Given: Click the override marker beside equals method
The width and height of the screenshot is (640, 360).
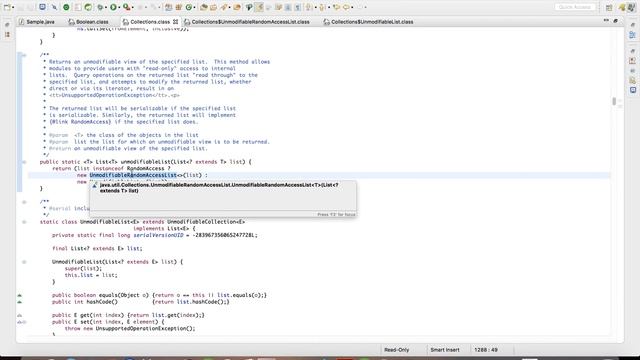Looking at the screenshot, I should (x=20, y=295).
